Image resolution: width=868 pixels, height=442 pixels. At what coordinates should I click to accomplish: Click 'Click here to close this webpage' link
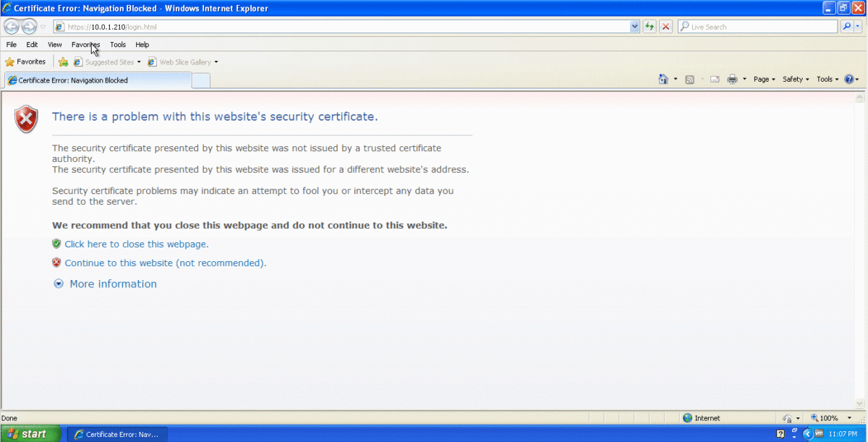pos(136,245)
